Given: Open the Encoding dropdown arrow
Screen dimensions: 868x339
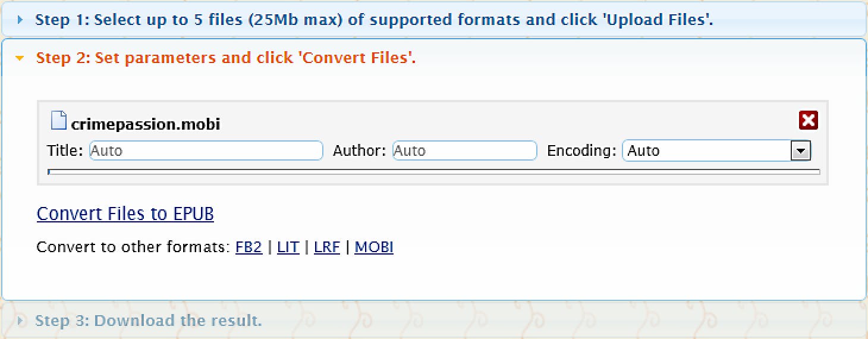Looking at the screenshot, I should tap(801, 151).
